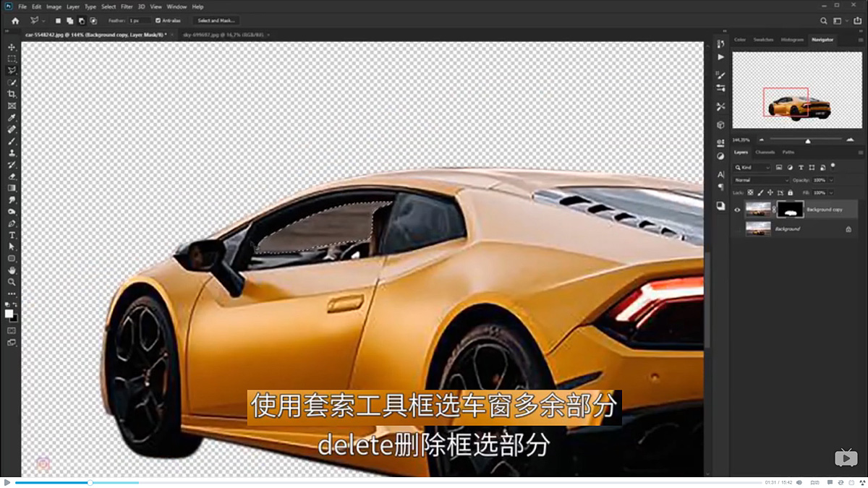The image size is (868, 488).
Task: Select the Horizontal Type tool
Action: (11, 235)
